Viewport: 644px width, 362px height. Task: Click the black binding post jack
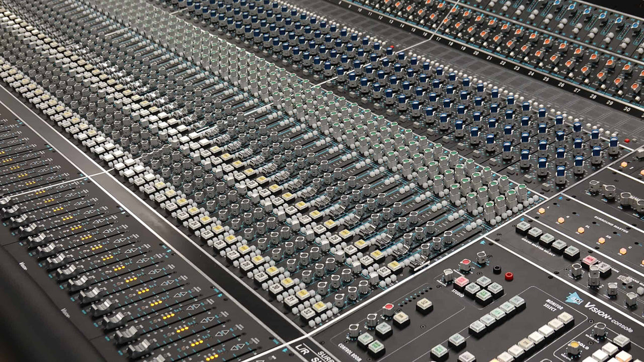pos(497,269)
